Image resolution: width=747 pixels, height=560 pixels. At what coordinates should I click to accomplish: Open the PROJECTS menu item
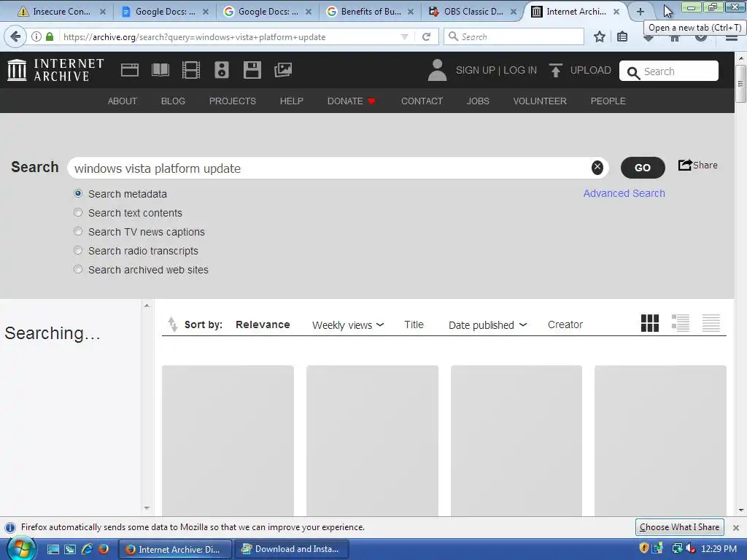point(233,101)
